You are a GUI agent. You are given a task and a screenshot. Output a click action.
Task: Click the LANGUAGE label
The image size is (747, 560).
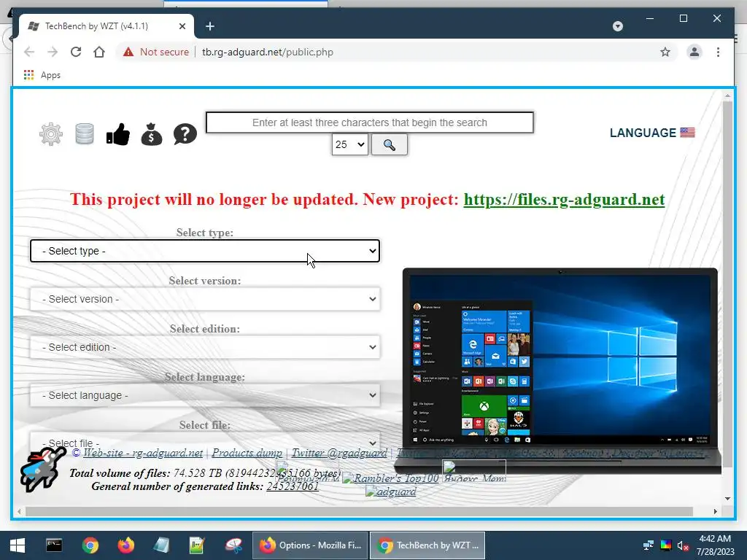[x=643, y=133]
